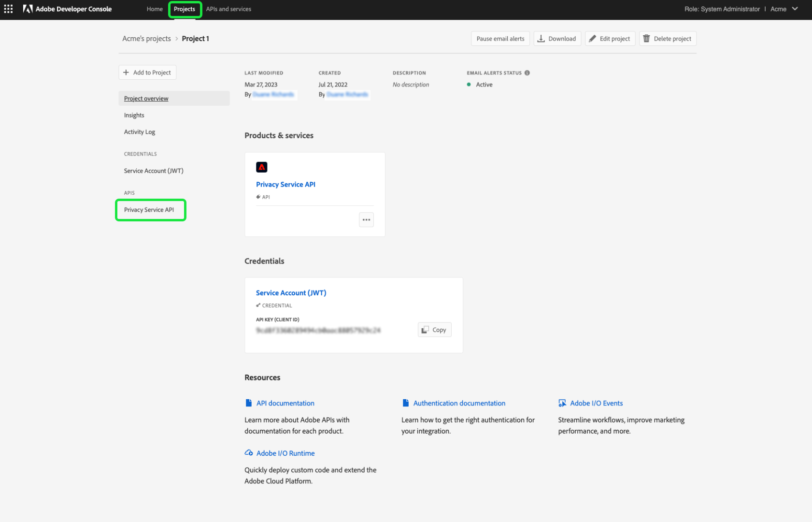Click the API documentation file icon
The width and height of the screenshot is (812, 522).
pos(249,403)
